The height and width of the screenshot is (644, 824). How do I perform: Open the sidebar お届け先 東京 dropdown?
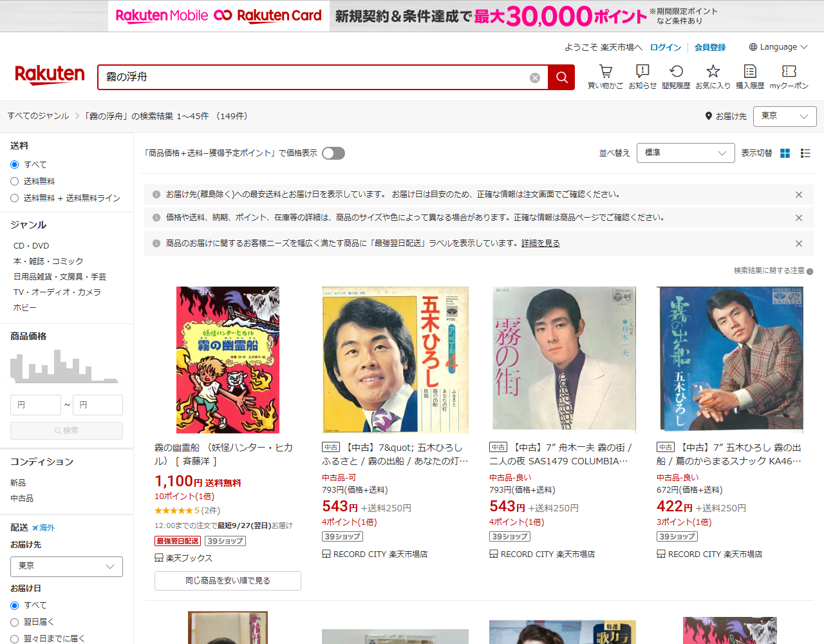tap(66, 567)
